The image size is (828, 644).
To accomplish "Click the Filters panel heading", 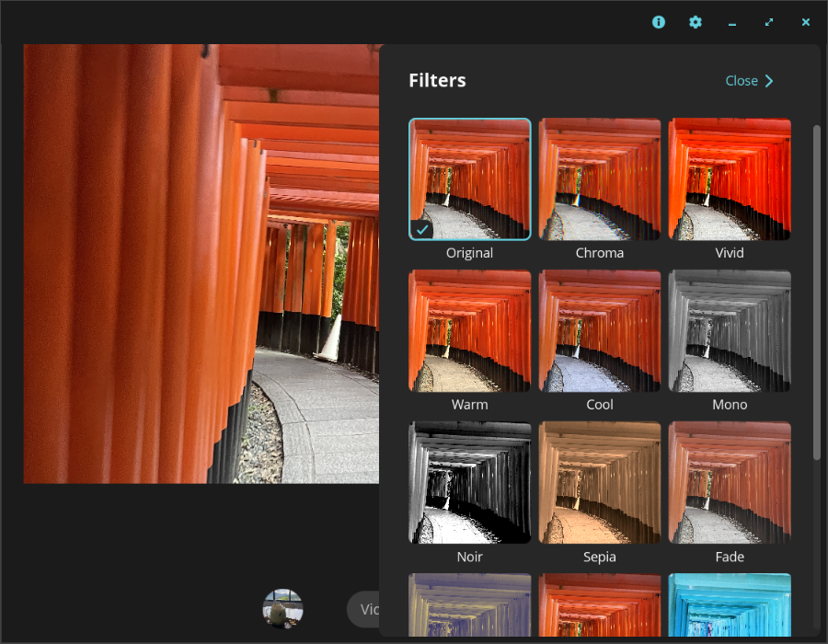I will click(437, 80).
